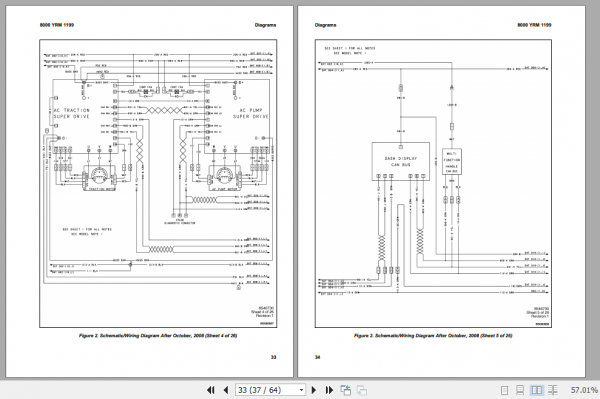Click the AC PUMP SUPER DRIVE label
600x399 pixels.
click(x=251, y=113)
